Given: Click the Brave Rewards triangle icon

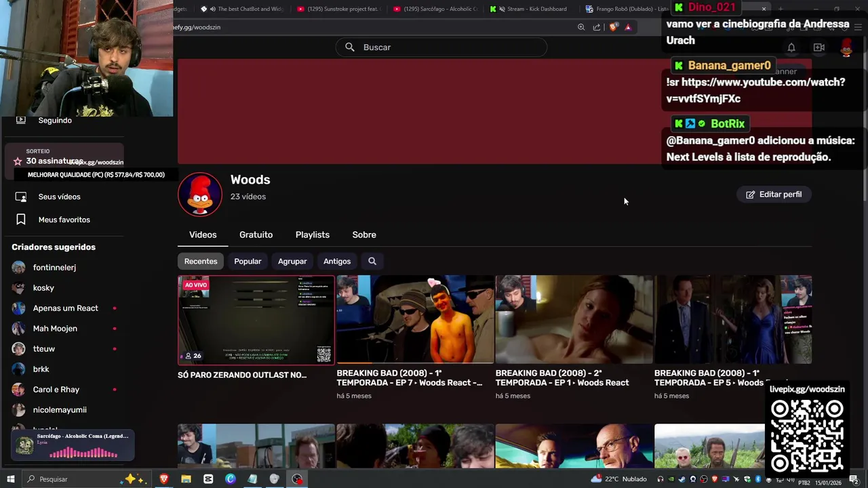Looking at the screenshot, I should [x=628, y=27].
